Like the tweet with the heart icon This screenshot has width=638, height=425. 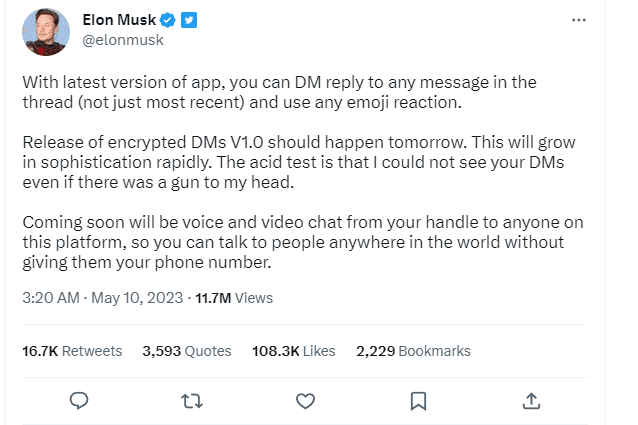[x=305, y=401]
